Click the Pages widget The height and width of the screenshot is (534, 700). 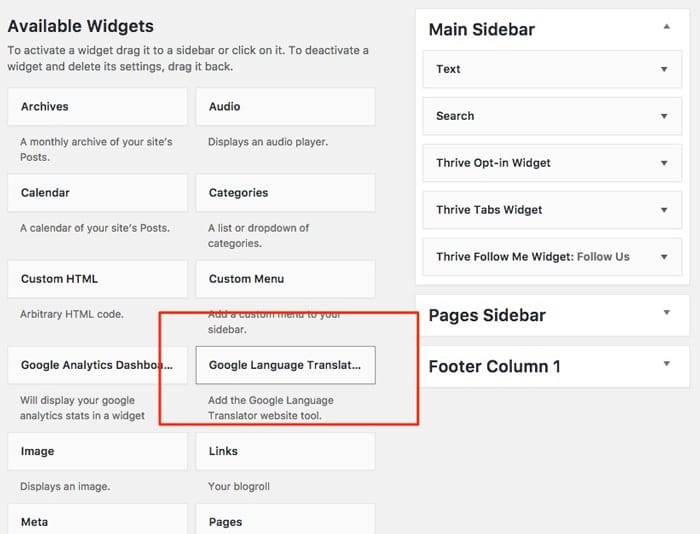click(285, 520)
